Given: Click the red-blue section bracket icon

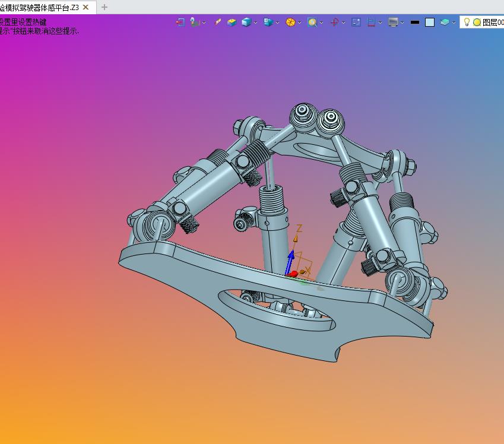Looking at the screenshot, I should click(x=372, y=22).
